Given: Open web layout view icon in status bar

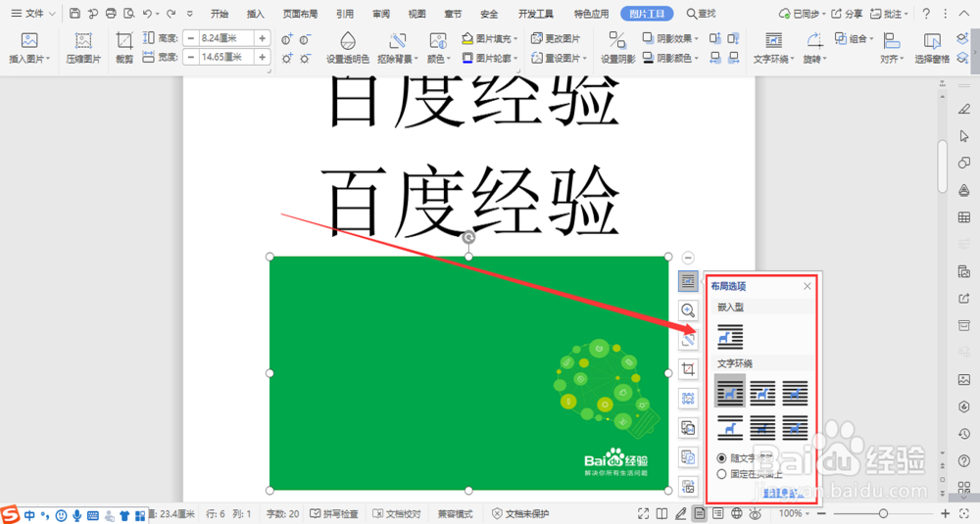Looking at the screenshot, I should tap(737, 513).
